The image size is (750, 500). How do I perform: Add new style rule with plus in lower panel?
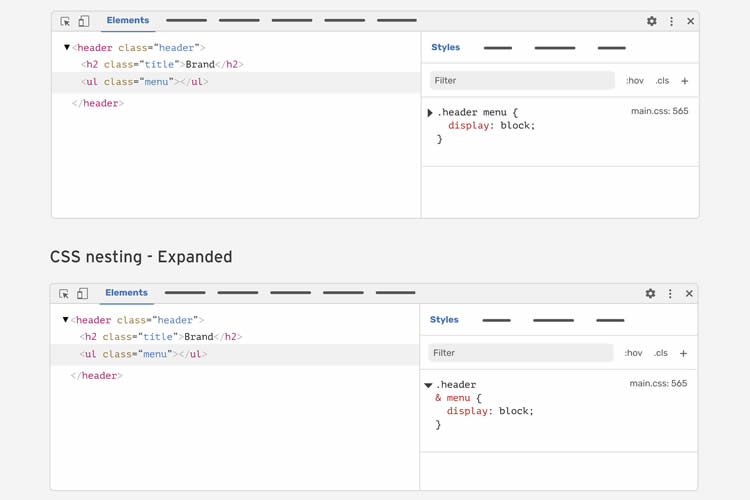[x=683, y=353]
